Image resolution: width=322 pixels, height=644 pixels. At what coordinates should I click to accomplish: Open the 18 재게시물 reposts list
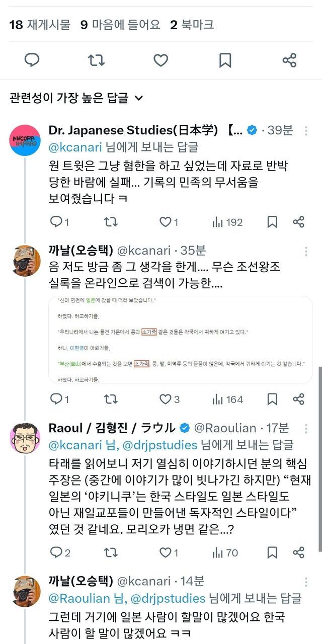point(40,24)
